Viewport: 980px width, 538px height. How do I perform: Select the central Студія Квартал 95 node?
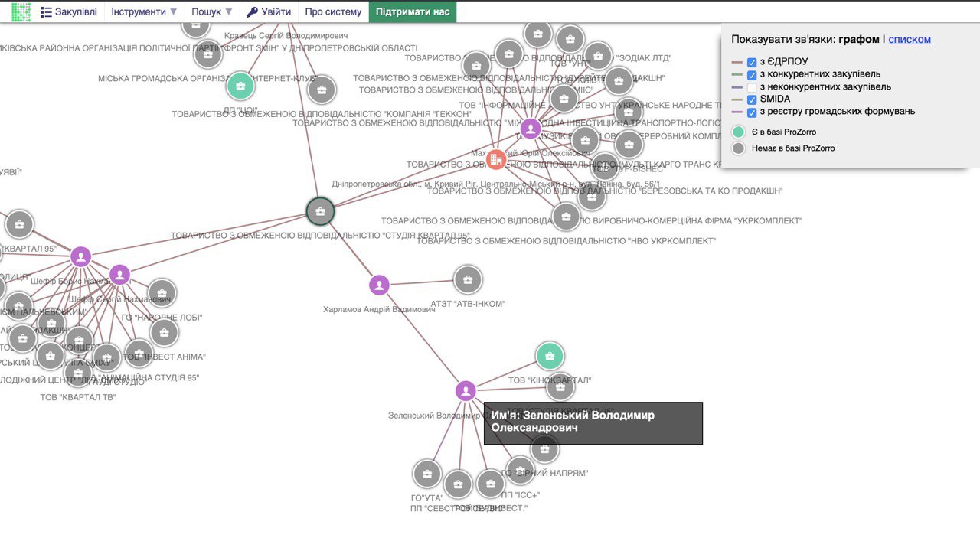click(320, 211)
